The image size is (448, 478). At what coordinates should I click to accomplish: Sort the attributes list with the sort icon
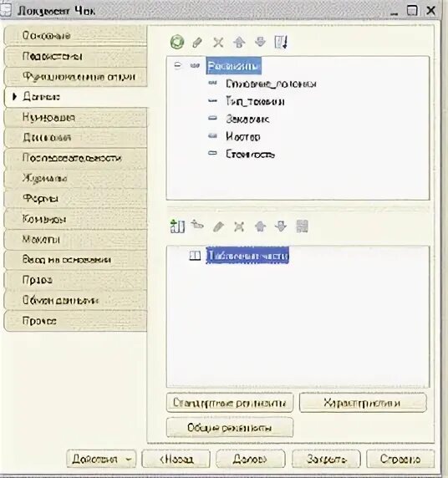pos(281,42)
